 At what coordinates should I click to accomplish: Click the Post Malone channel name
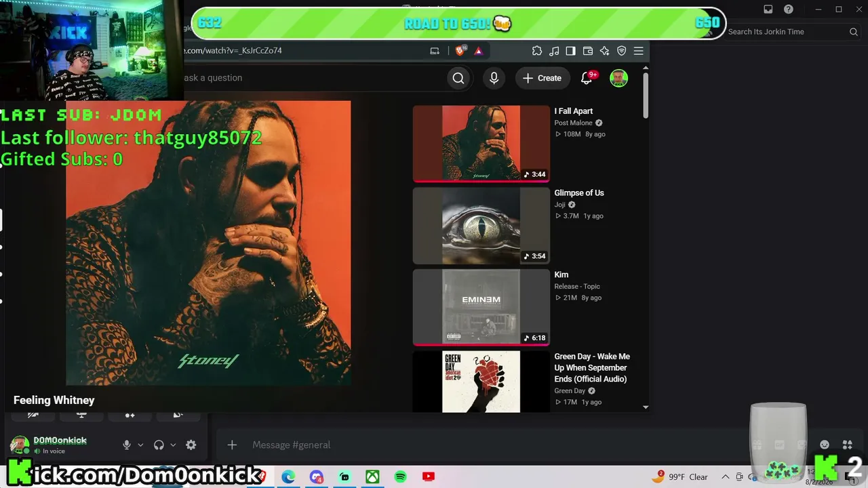[574, 123]
